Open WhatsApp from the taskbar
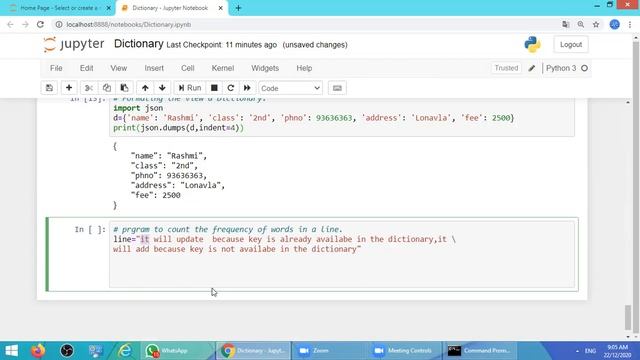Image resolution: width=640 pixels, height=360 pixels. pyautogui.click(x=177, y=351)
